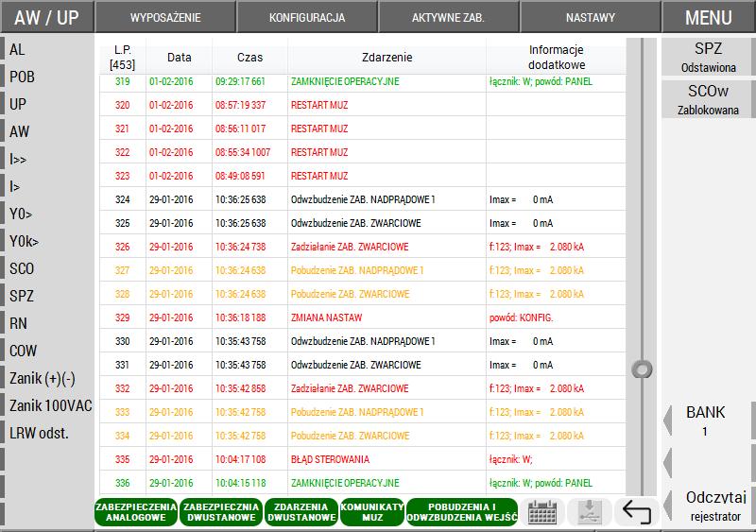756x532 pixels.
Task: Select ZDARZENIA DWUSTANOWE filter
Action: coord(301,512)
